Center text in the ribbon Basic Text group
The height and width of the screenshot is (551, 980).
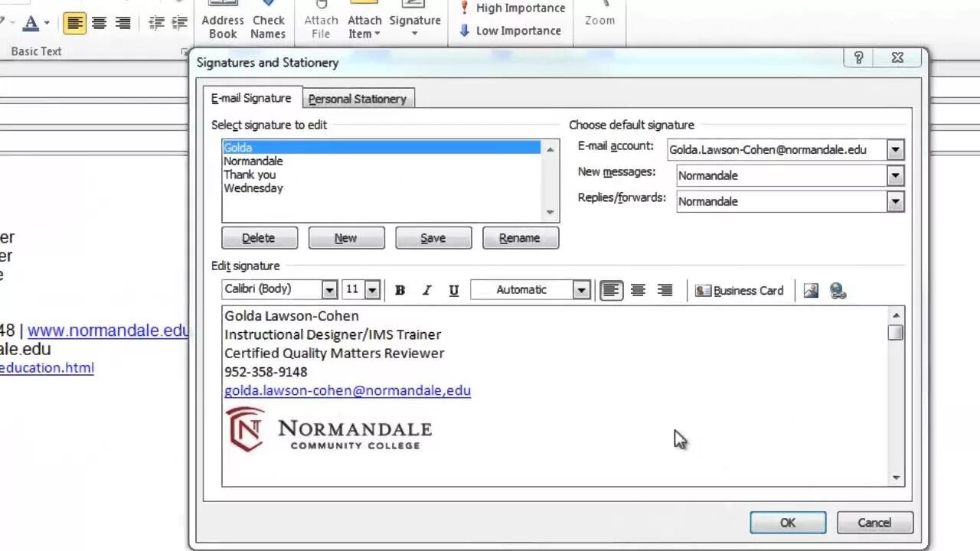[x=99, y=23]
